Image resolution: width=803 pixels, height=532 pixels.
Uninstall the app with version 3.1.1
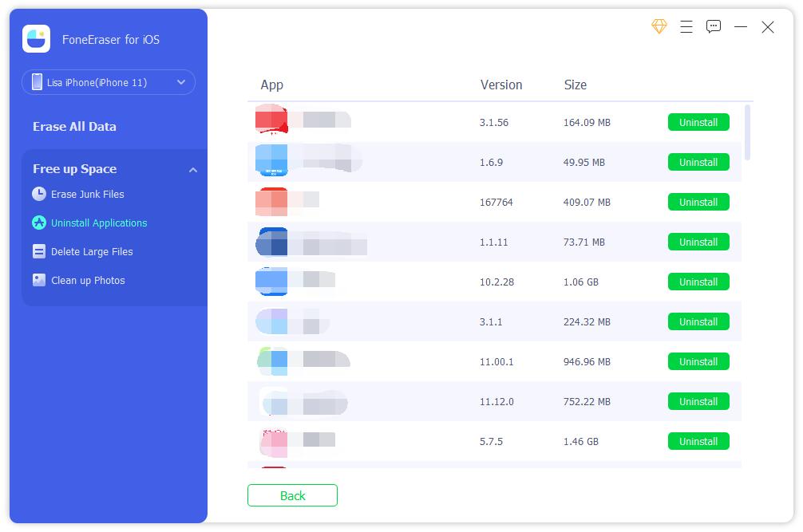[698, 321]
